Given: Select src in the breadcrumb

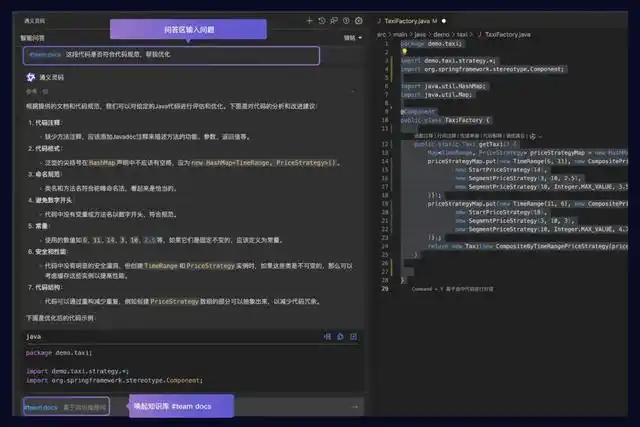Looking at the screenshot, I should click(x=381, y=35).
